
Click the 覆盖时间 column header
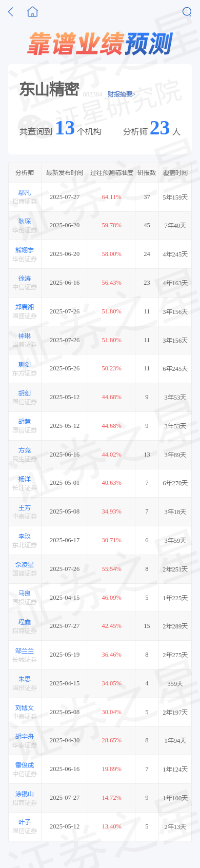[x=175, y=173]
